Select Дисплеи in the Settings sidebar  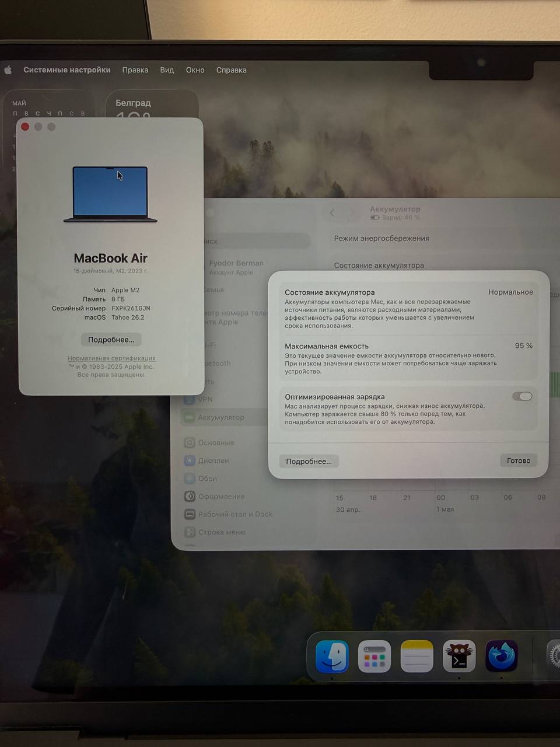pos(207,460)
